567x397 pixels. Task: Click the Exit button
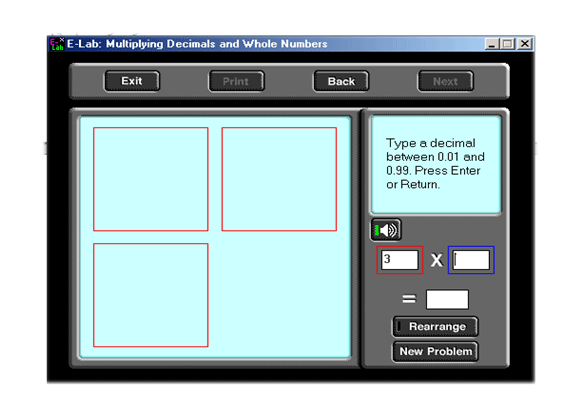point(132,81)
